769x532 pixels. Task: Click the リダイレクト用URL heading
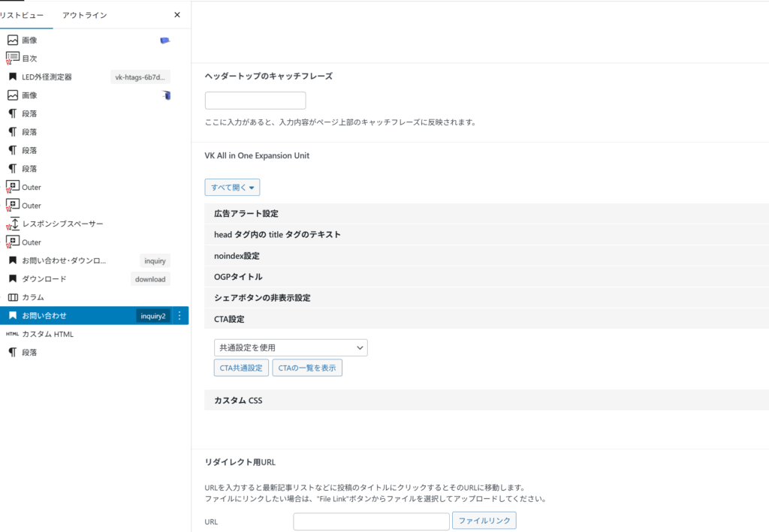point(240,462)
